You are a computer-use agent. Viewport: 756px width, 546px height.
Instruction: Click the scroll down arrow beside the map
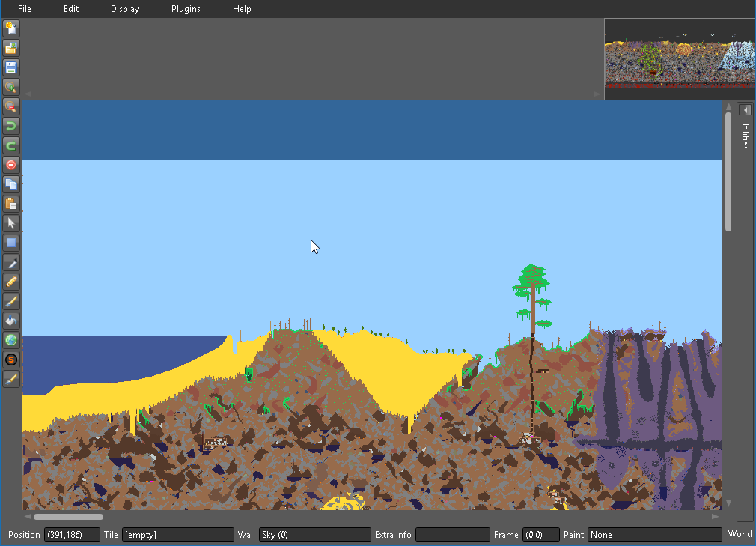tap(728, 503)
